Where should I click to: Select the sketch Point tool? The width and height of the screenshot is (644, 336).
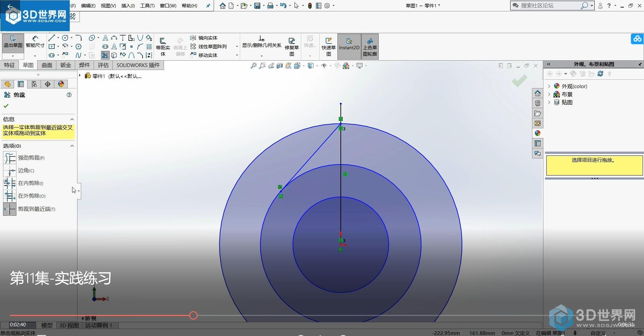[x=131, y=47]
